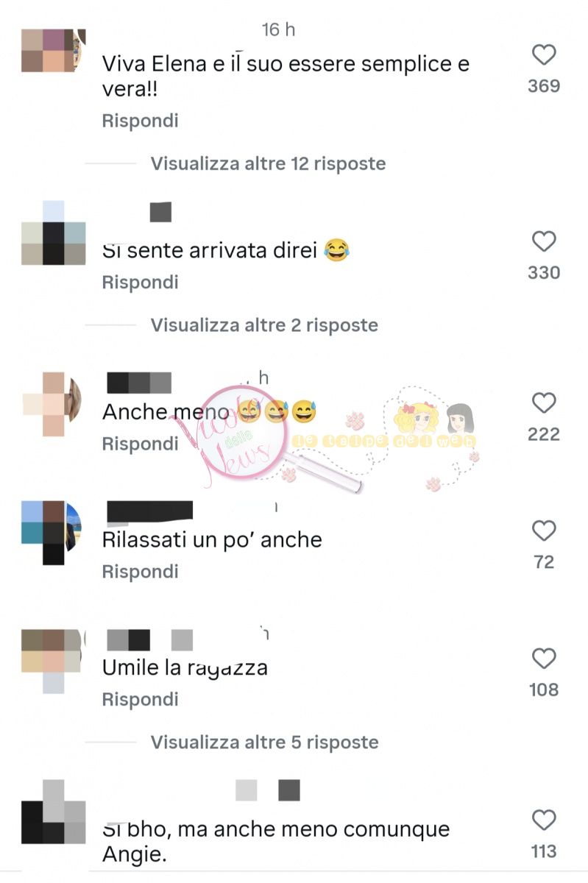The image size is (588, 883).
Task: Open avatar beside 'Si sente arrivata direi'
Action: click(x=53, y=233)
